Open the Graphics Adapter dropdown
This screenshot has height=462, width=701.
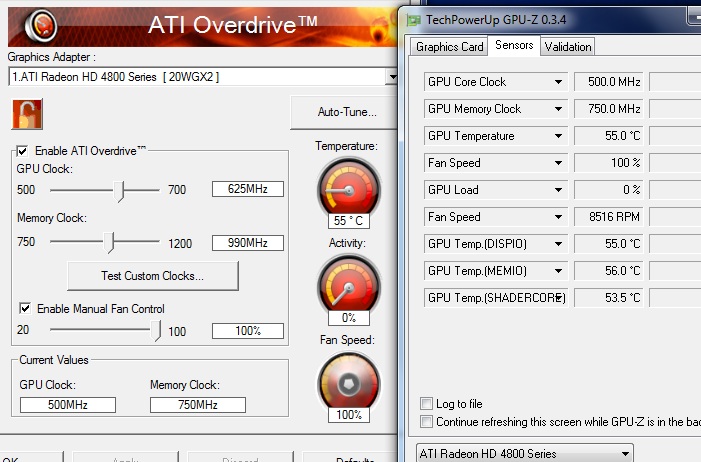[x=392, y=77]
